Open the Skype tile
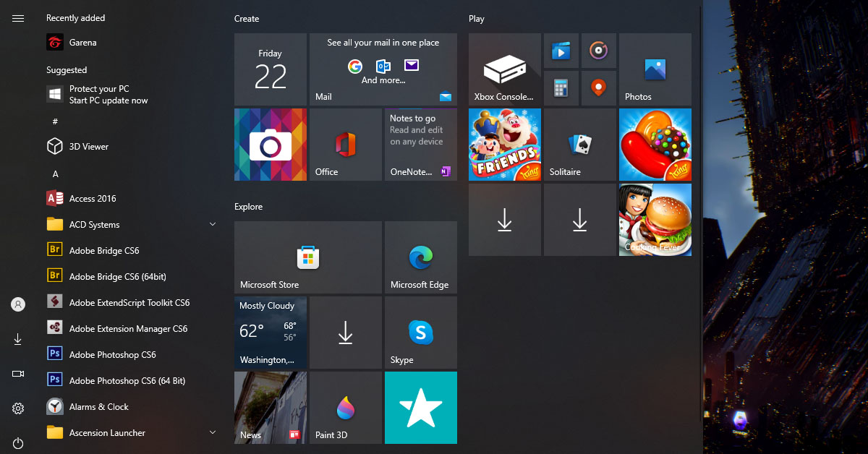Screen dimensions: 868x454 click(x=421, y=333)
